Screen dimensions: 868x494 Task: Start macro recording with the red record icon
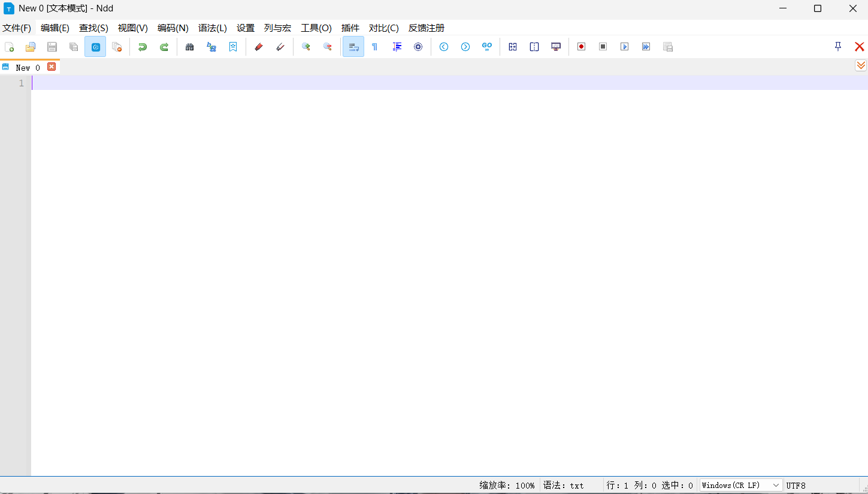[581, 46]
